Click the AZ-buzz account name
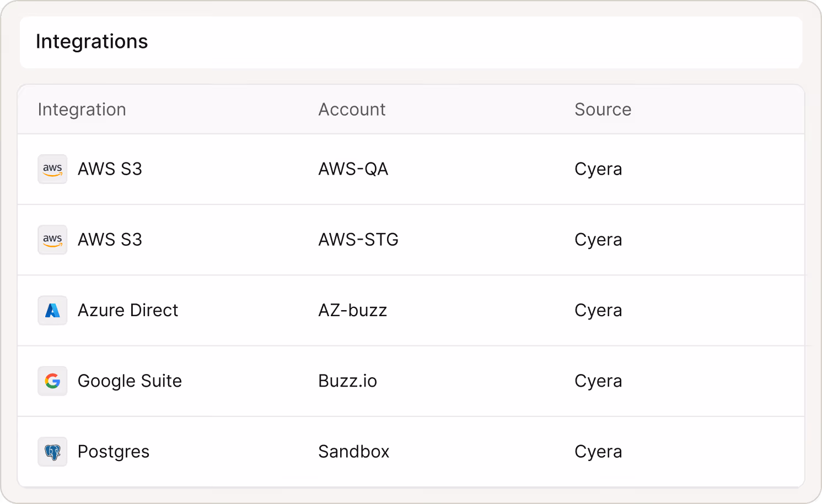822x504 pixels. (x=353, y=310)
